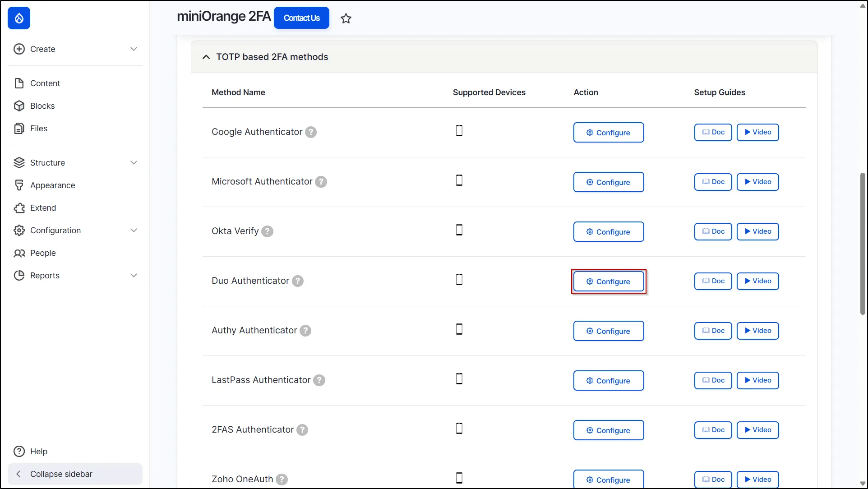Go to Extend in the sidebar
868x489 pixels.
(75, 208)
